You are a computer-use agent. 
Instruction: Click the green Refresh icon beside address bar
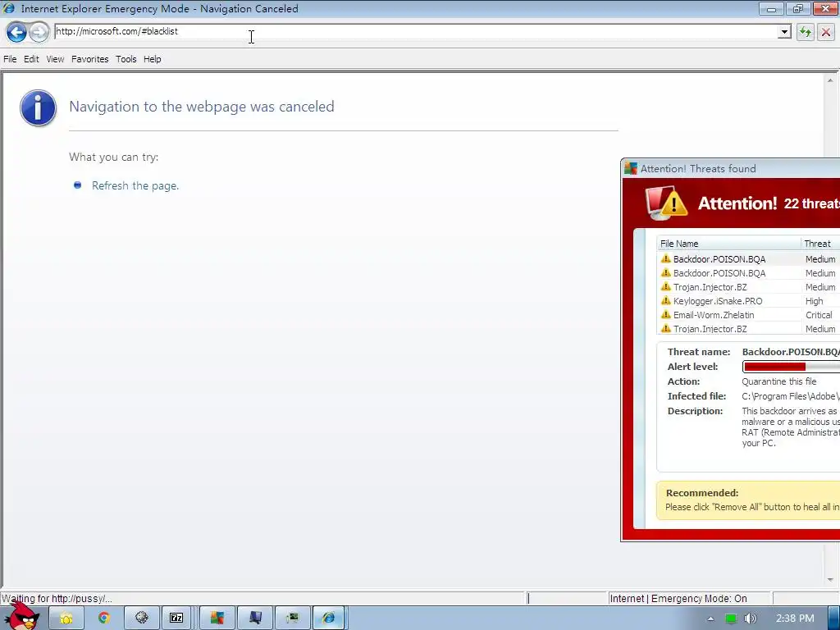tap(806, 32)
